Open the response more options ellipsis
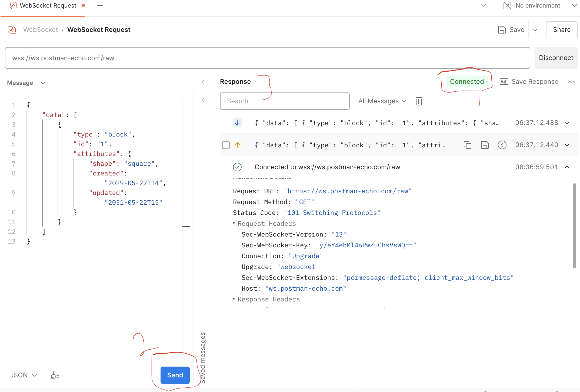The width and height of the screenshot is (580, 392). [571, 82]
